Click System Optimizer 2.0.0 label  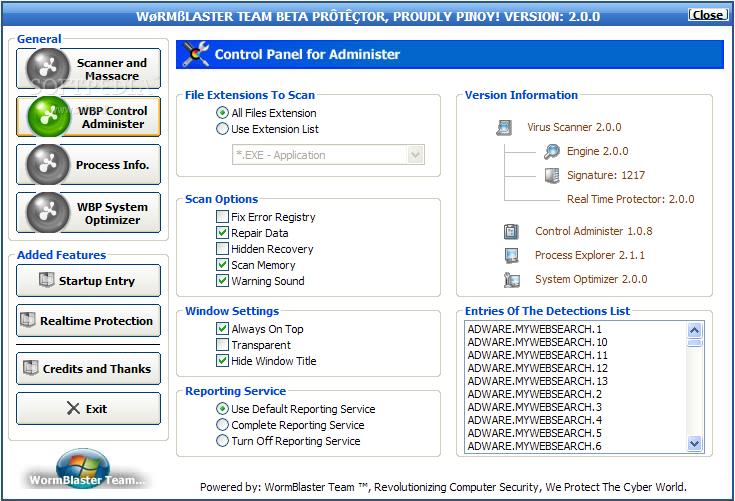591,279
